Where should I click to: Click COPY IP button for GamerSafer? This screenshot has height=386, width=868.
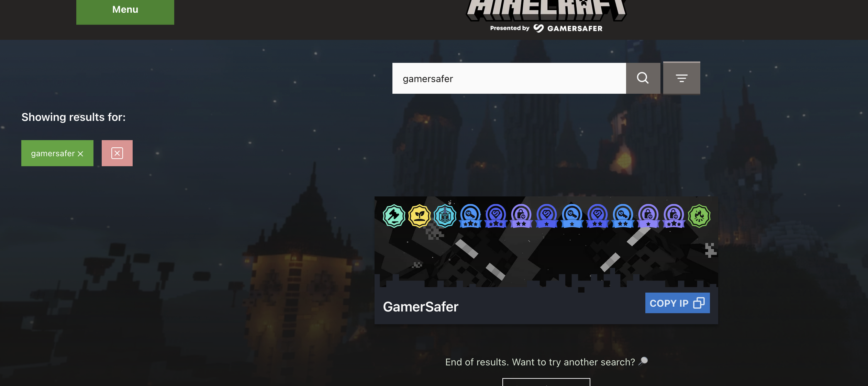click(x=677, y=303)
